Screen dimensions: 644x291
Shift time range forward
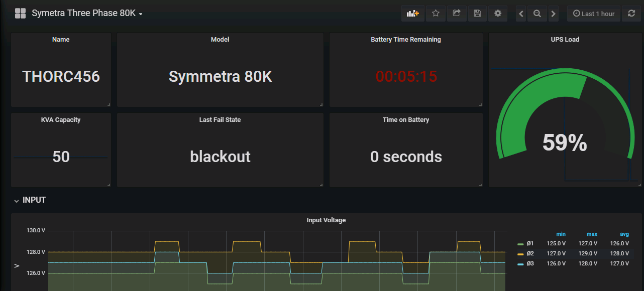553,14
